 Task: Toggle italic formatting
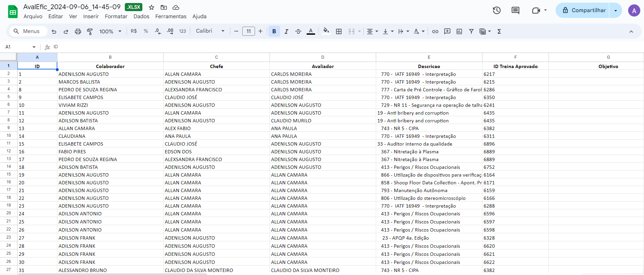pos(286,31)
